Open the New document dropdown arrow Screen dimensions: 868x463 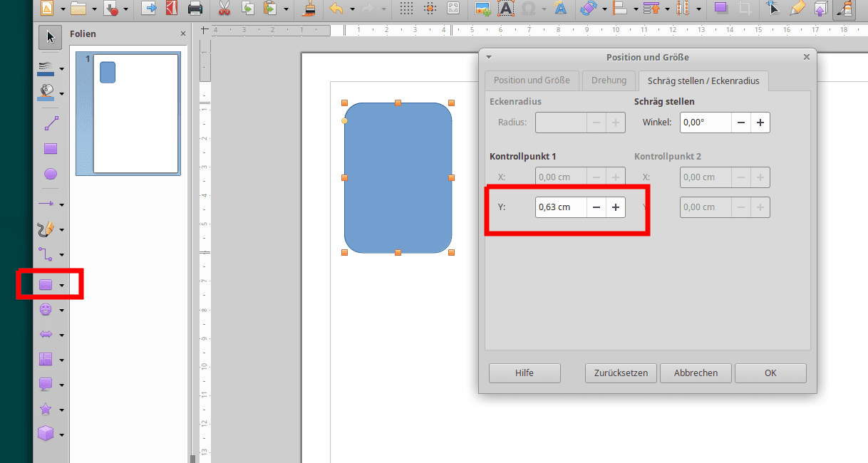pos(63,9)
